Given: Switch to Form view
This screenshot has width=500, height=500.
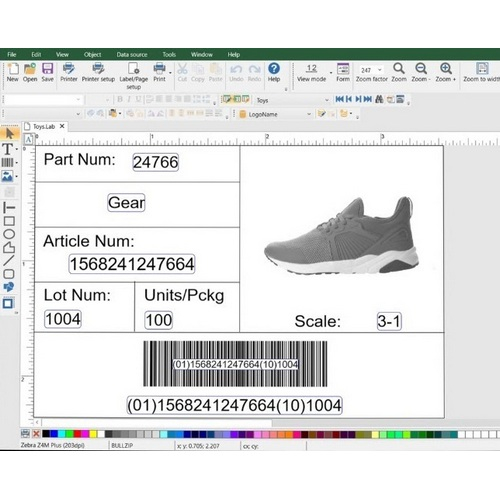Looking at the screenshot, I should point(343,72).
